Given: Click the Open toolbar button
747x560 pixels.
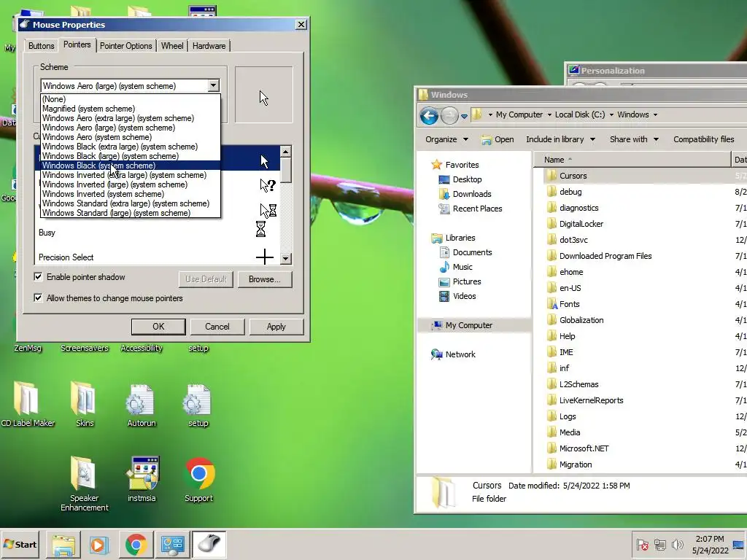Looking at the screenshot, I should (x=498, y=139).
